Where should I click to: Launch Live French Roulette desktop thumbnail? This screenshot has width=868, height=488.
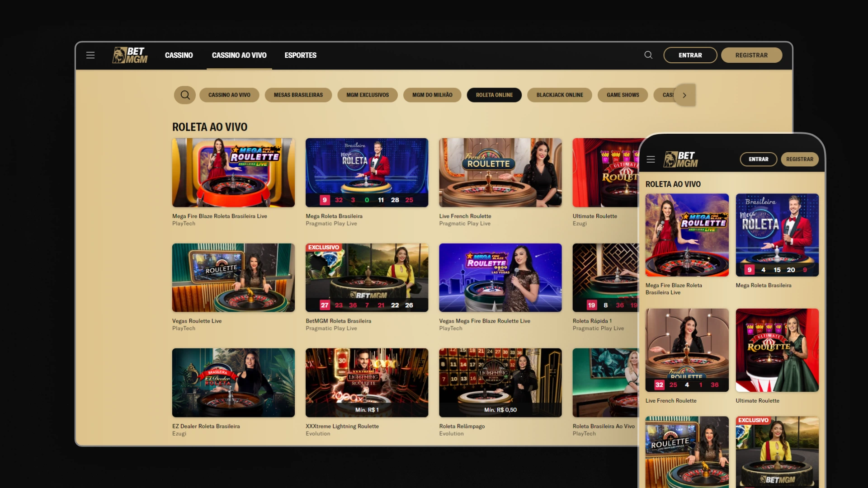tap(500, 173)
